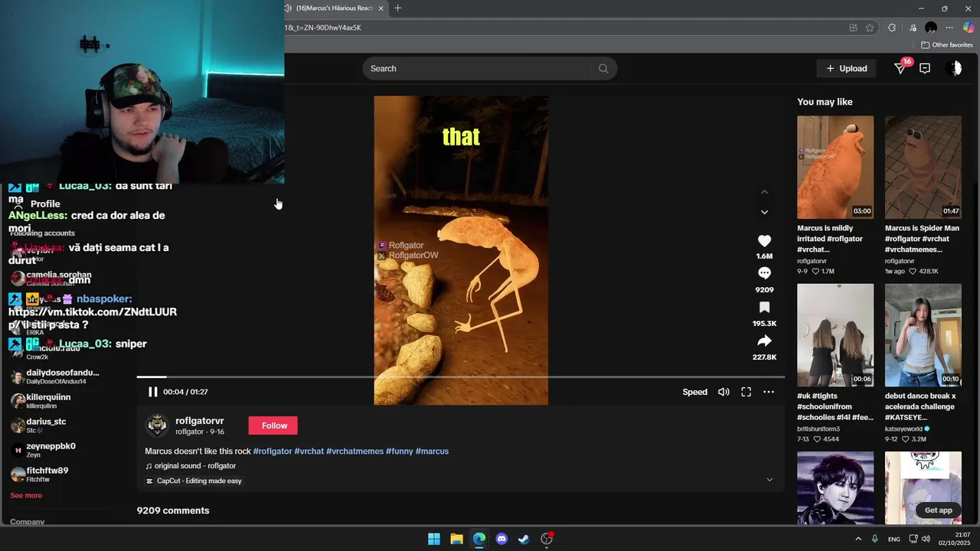Follow the roflgatorvr account
The width and height of the screenshot is (980, 551).
pos(273,425)
